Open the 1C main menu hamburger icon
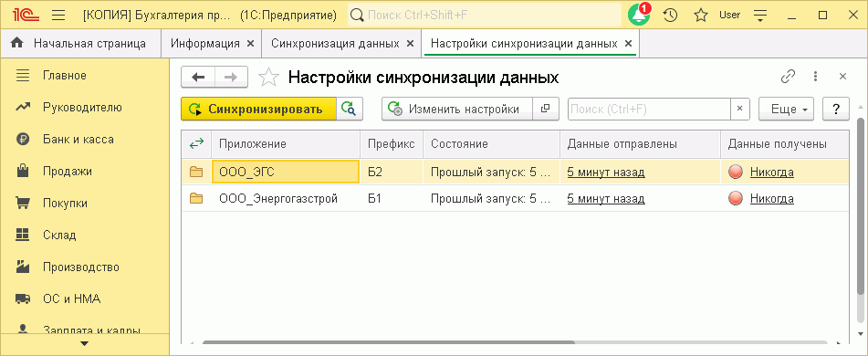The width and height of the screenshot is (868, 356). pyautogui.click(x=58, y=15)
